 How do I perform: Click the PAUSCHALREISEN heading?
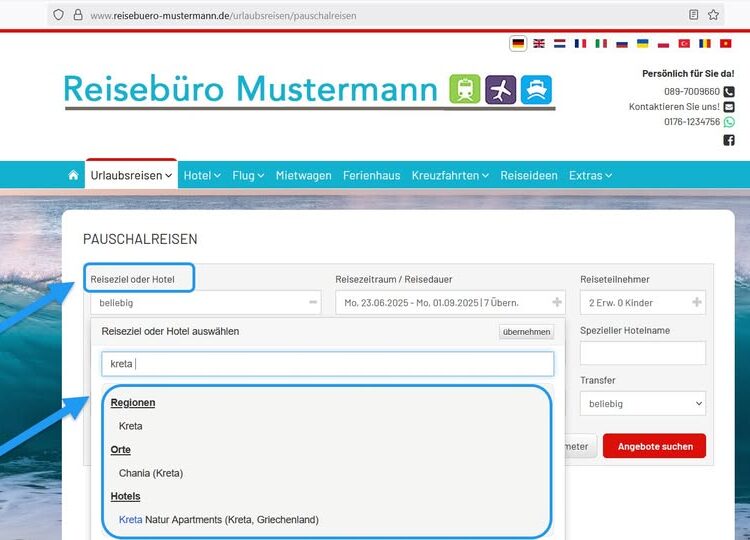click(140, 239)
